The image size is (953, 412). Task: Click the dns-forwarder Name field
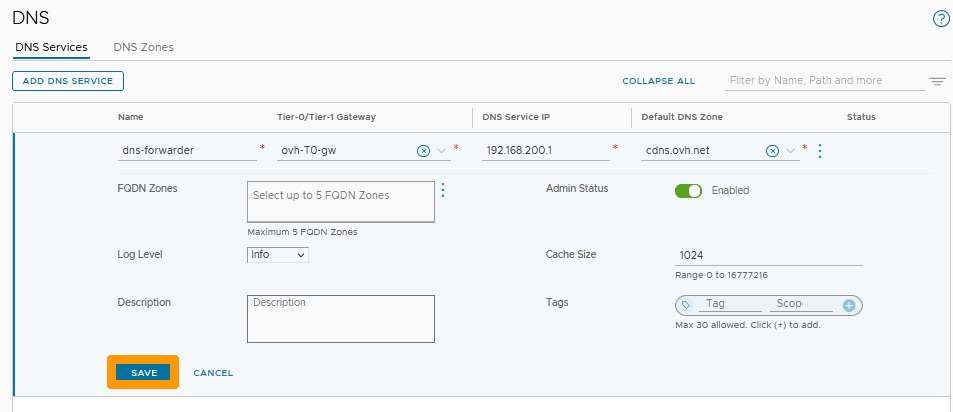187,150
